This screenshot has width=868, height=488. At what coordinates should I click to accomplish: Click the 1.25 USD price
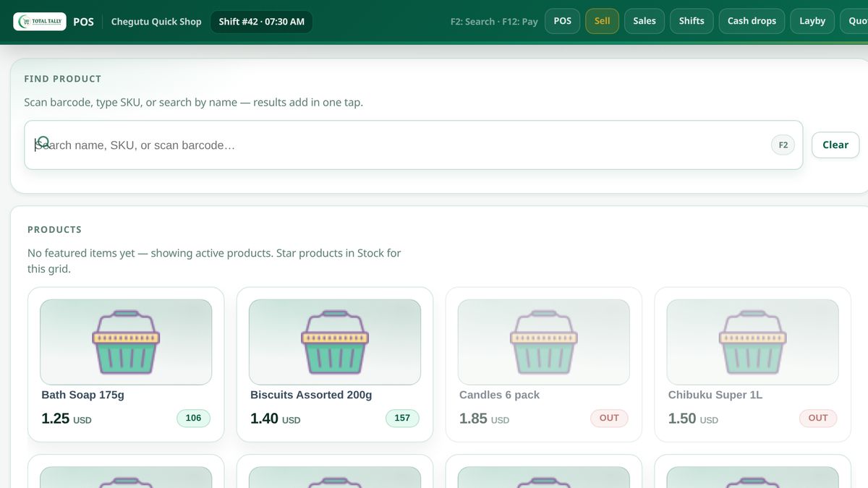pos(67,419)
